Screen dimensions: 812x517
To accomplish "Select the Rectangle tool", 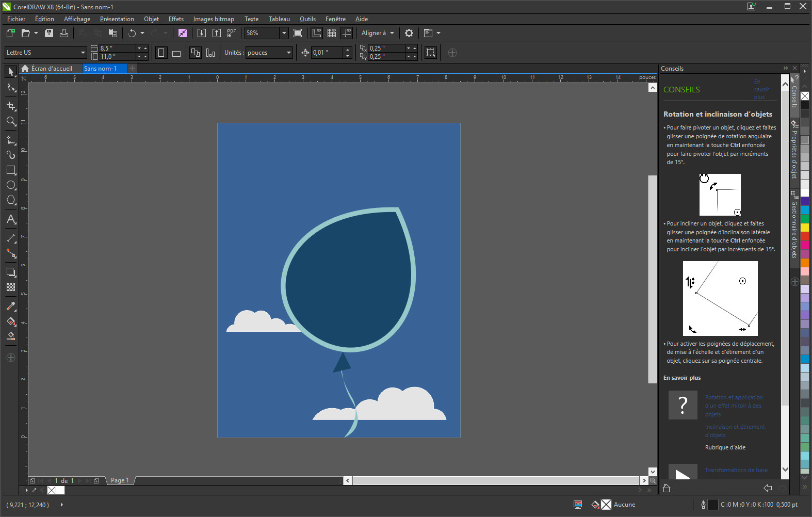I will point(11,170).
